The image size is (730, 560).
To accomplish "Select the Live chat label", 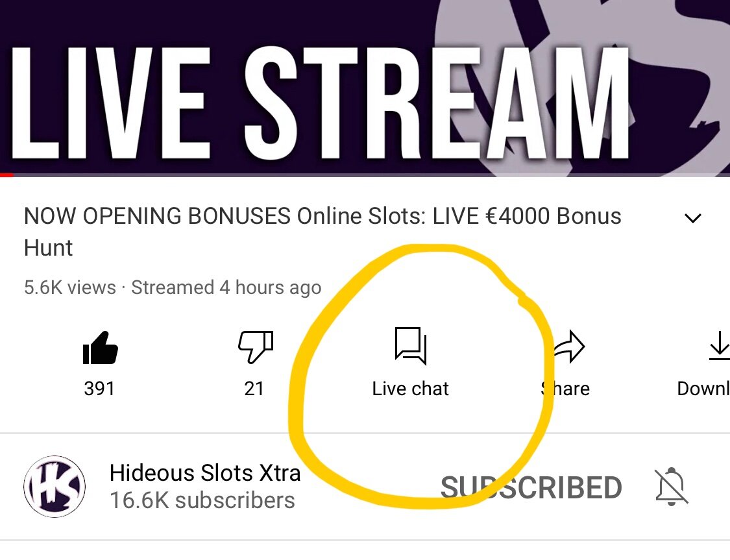I will [x=410, y=388].
